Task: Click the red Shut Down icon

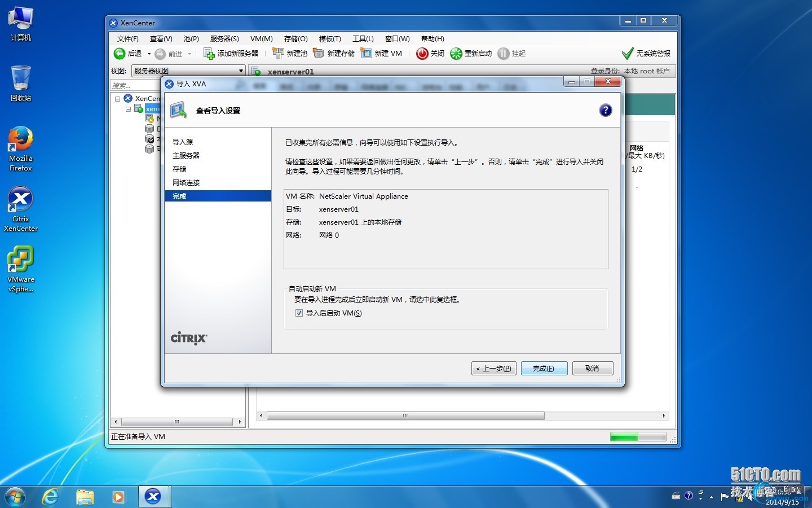Action: 422,54
